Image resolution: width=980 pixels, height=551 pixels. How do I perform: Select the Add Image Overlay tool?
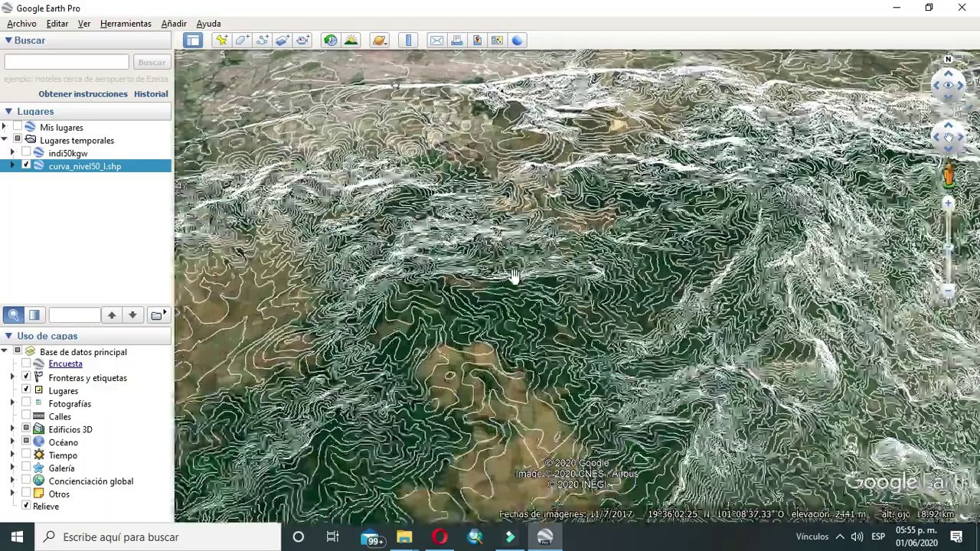tap(283, 41)
